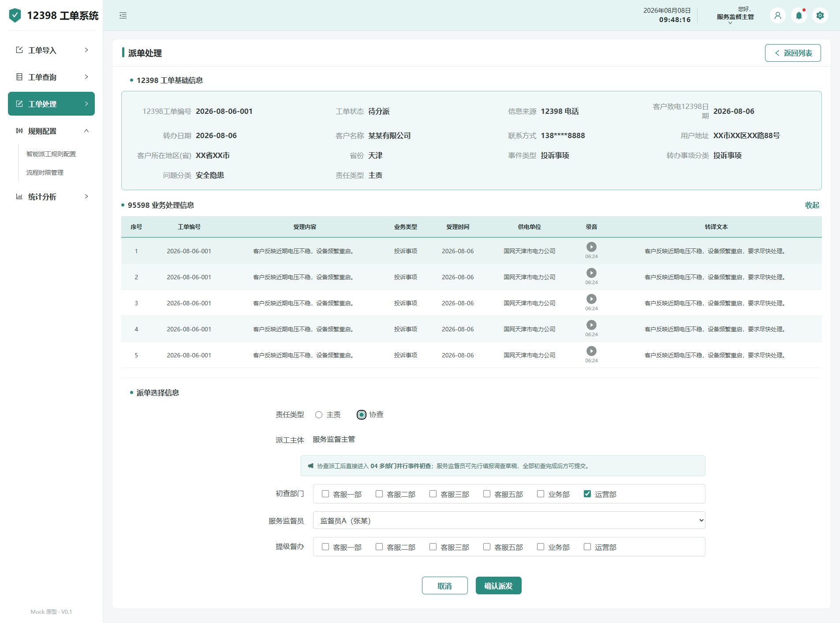This screenshot has height=623, width=840.
Task: Collapse the 95598 section via 收起
Action: pyautogui.click(x=812, y=205)
